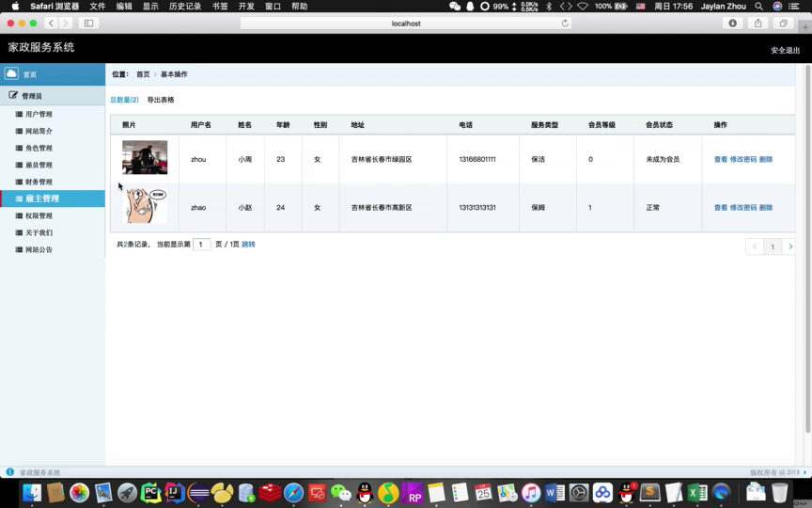Image resolution: width=812 pixels, height=508 pixels.
Task: Click 查看 for user zhao
Action: pos(720,207)
